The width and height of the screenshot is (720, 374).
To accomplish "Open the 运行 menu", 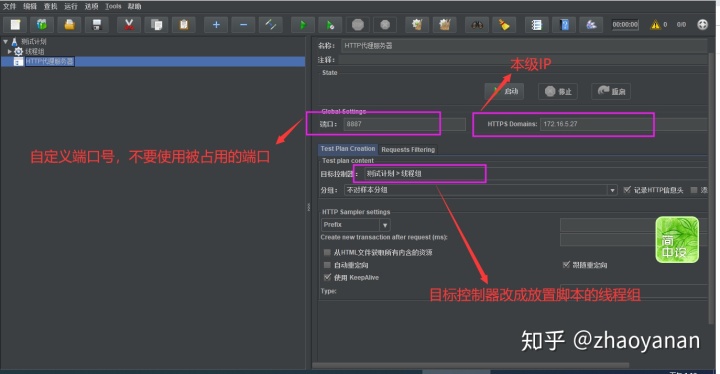I will (71, 6).
